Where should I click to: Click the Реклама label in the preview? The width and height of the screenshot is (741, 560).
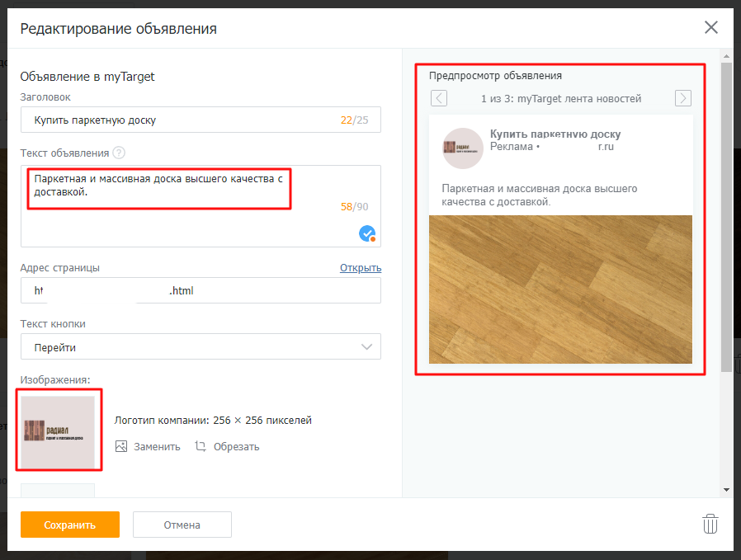tap(512, 147)
